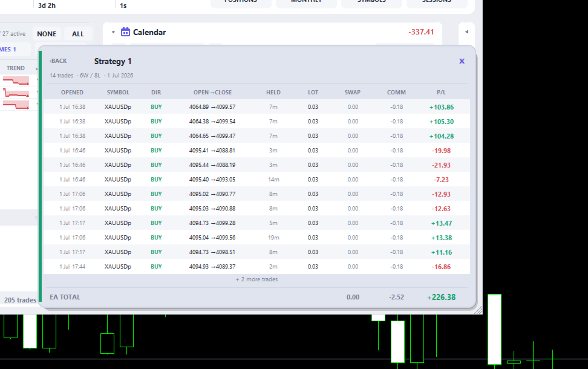Sort by the HELD column header

pyautogui.click(x=273, y=92)
